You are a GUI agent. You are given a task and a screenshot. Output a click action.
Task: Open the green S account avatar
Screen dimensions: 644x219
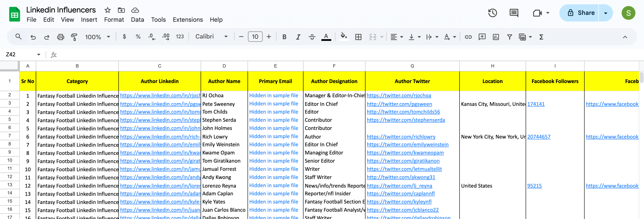(x=629, y=13)
